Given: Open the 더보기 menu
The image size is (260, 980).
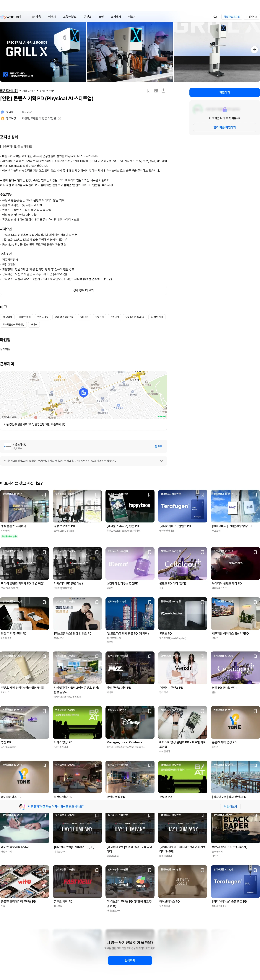Looking at the screenshot, I should pyautogui.click(x=132, y=17).
